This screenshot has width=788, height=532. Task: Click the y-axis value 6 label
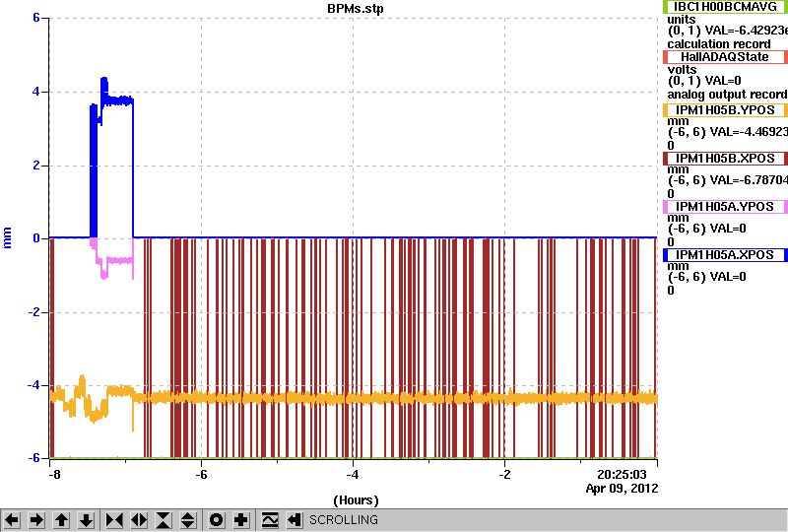(x=36, y=18)
